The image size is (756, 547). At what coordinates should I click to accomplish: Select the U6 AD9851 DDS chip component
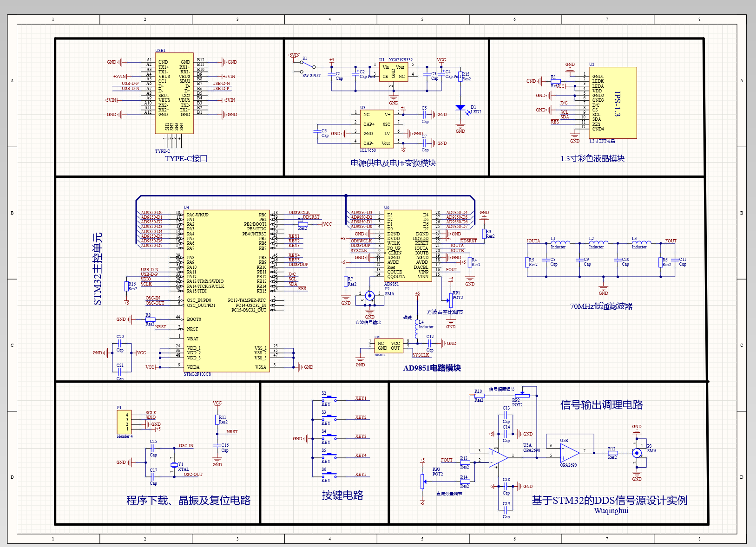(408, 246)
